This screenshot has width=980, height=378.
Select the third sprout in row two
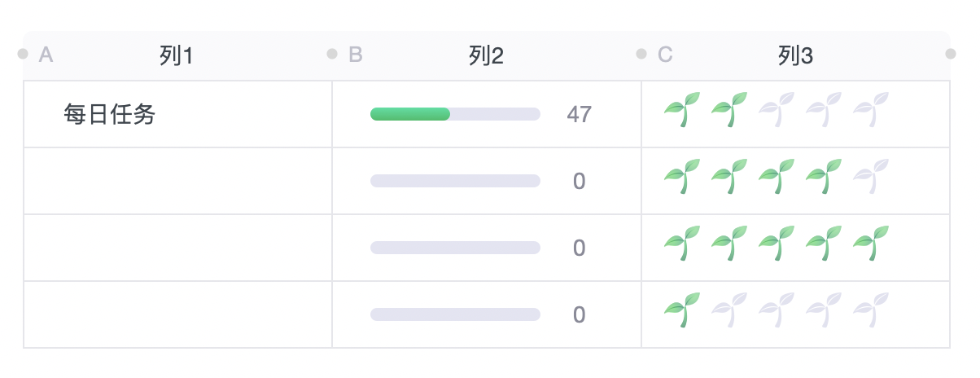tap(777, 177)
